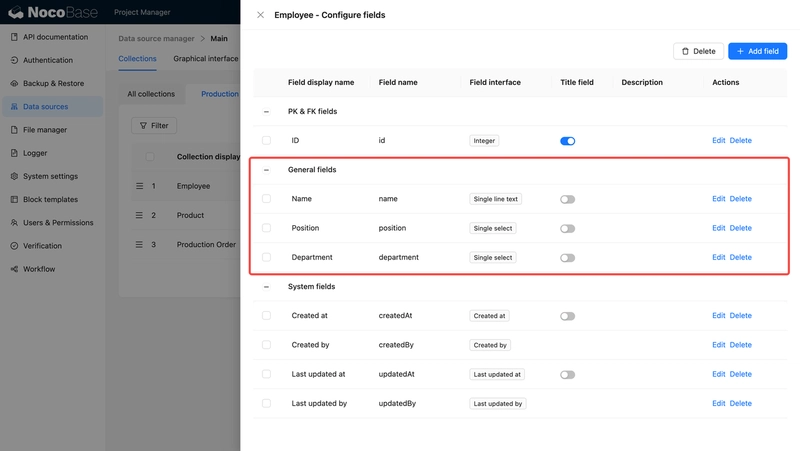Enable title field toggle for Name

567,199
